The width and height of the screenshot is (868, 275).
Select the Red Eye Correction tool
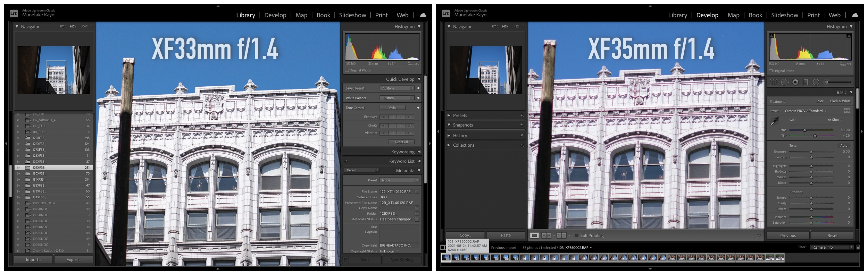795,82
